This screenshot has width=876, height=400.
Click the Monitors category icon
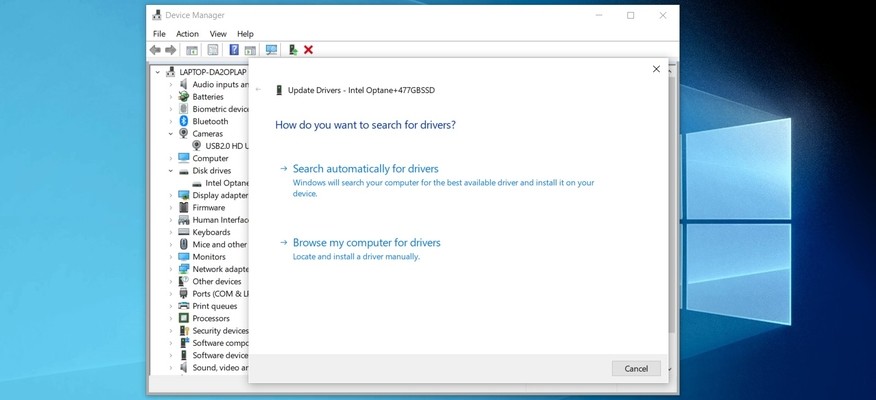pos(183,256)
